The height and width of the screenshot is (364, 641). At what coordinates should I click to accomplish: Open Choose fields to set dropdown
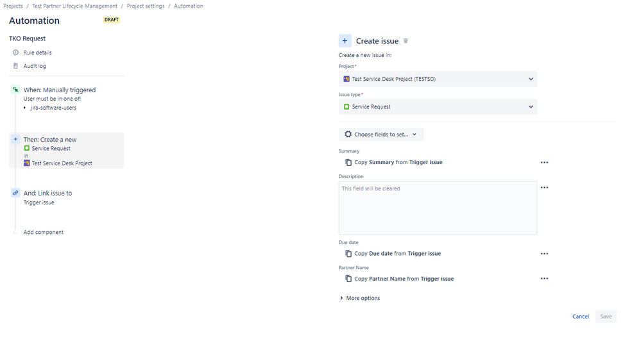381,134
